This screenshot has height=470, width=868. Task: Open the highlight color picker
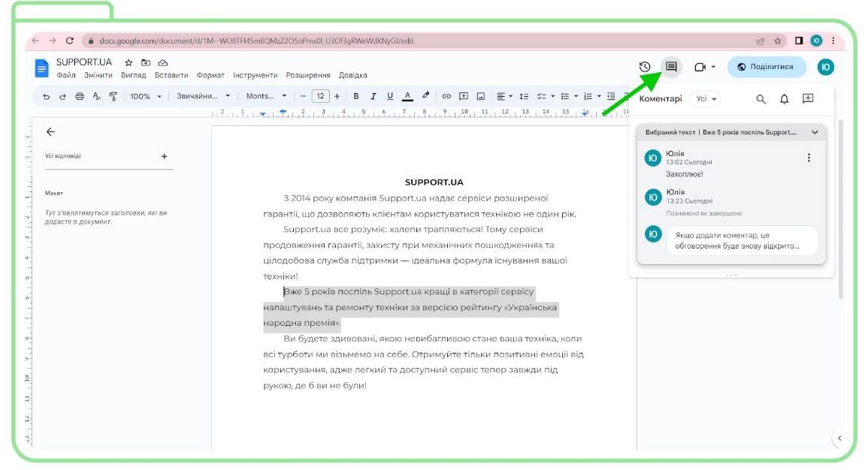point(425,95)
